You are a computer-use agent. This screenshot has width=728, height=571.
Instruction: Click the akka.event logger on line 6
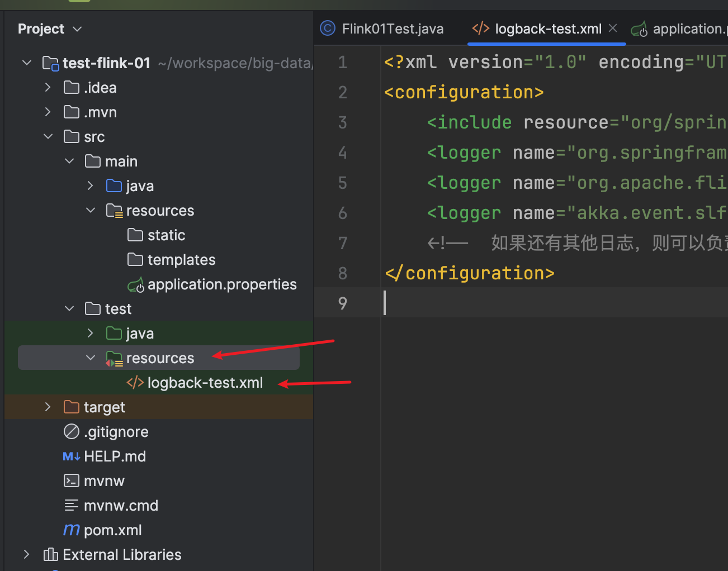click(x=577, y=213)
